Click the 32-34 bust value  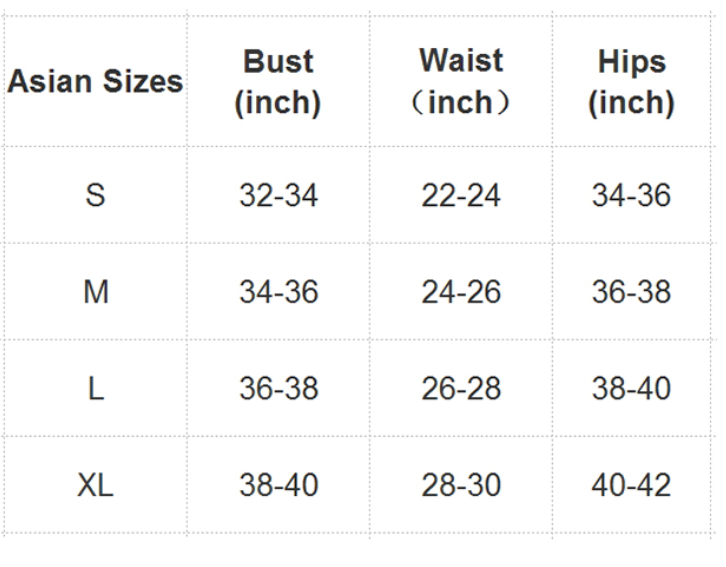[x=279, y=195]
